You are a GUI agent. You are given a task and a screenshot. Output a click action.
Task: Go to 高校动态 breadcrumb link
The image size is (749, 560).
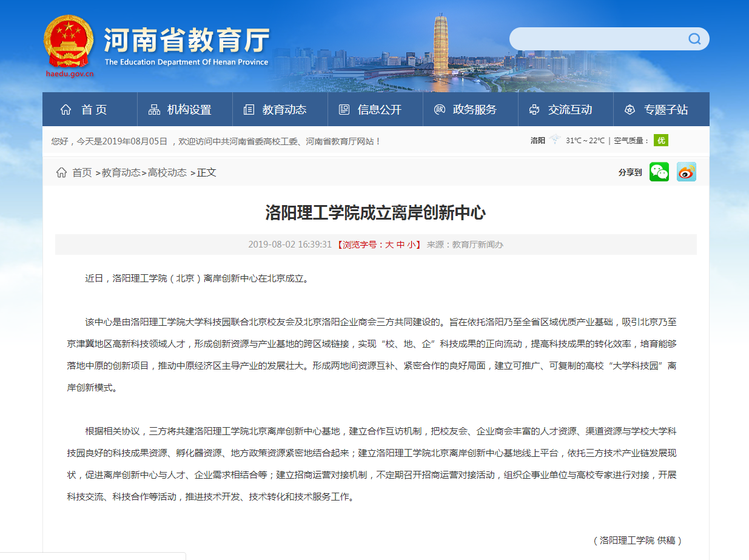167,173
